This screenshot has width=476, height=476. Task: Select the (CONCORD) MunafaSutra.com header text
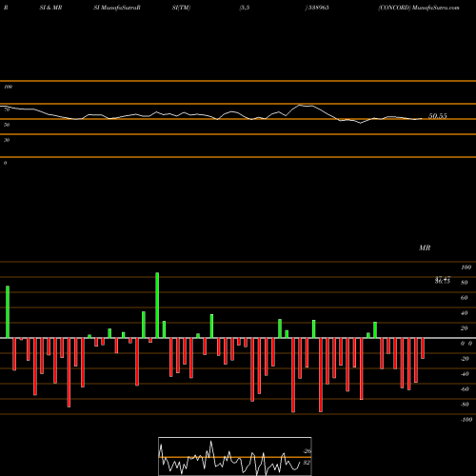419,8
